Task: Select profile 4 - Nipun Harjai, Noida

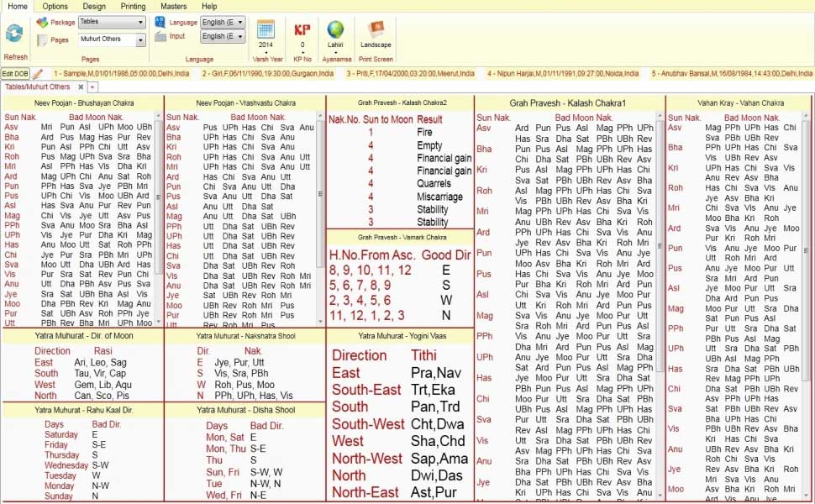Action: pos(563,74)
